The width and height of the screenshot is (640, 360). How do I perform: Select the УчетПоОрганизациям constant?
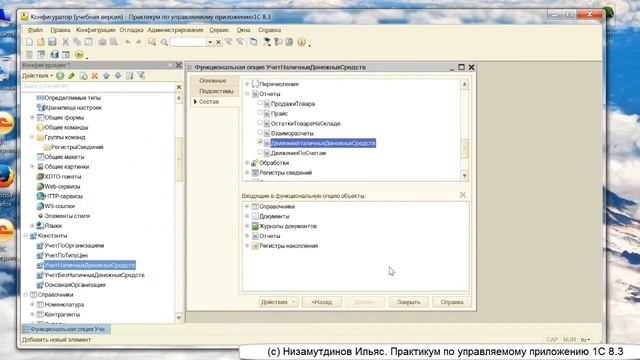point(74,245)
